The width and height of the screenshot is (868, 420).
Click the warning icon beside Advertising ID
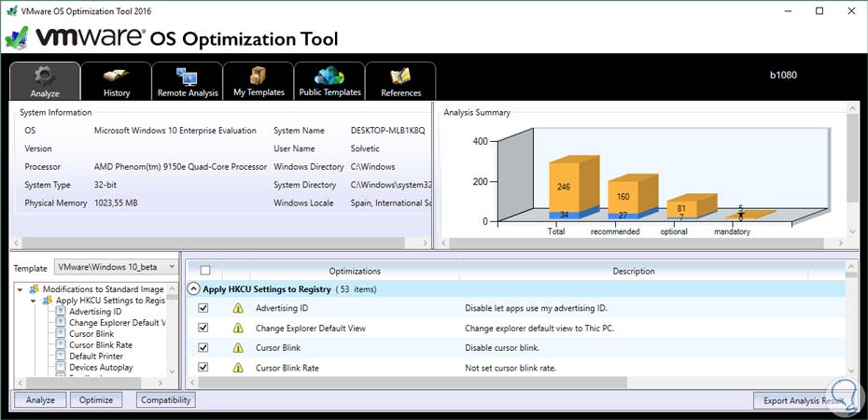click(238, 308)
